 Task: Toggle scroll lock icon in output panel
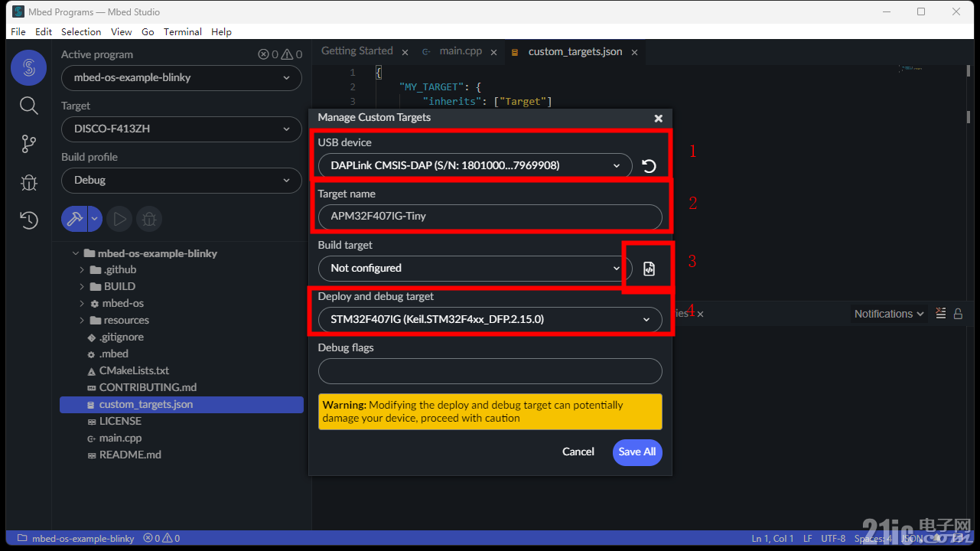[x=958, y=313]
